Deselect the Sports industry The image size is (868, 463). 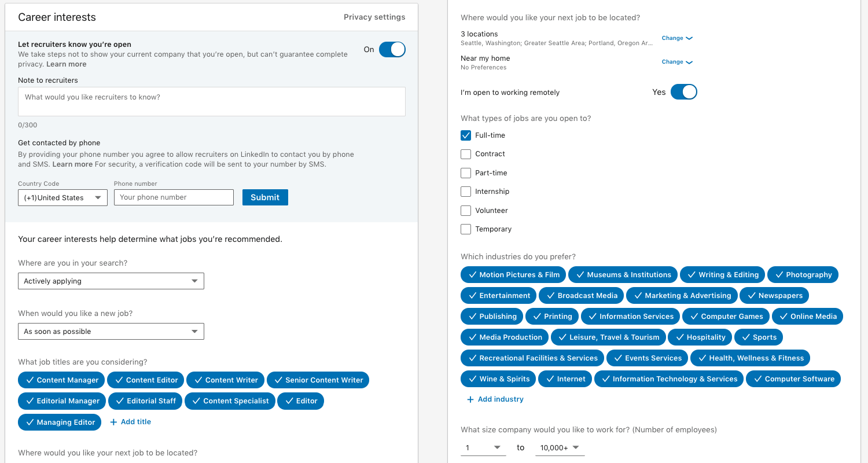coord(759,337)
